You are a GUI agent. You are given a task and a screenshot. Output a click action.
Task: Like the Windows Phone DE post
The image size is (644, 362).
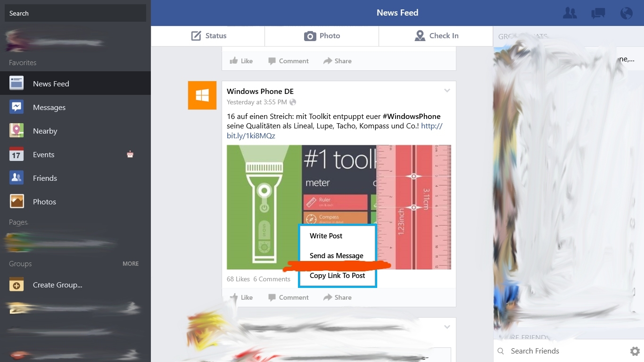(241, 297)
